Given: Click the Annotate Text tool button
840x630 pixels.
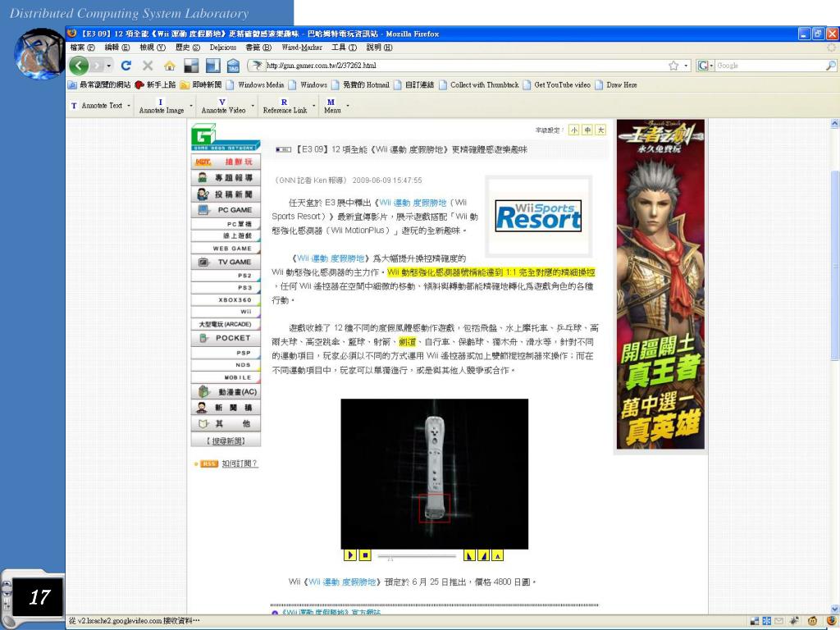Looking at the screenshot, I should [97, 106].
